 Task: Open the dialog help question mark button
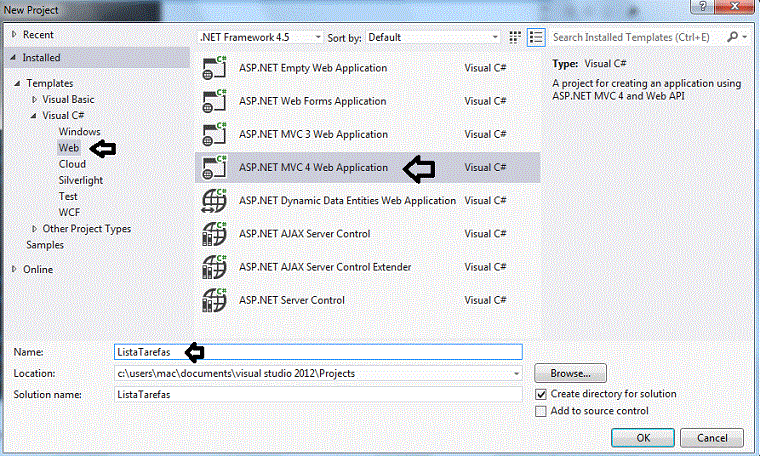tap(702, 6)
